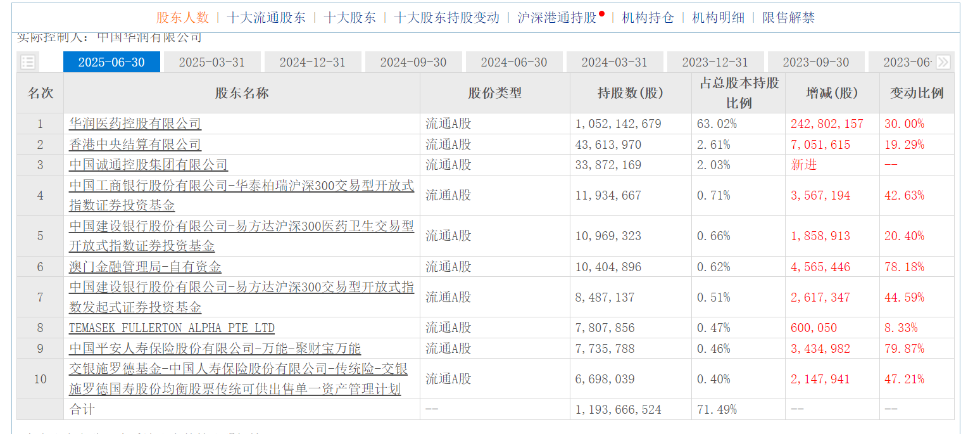
Task: Go to 限售解禁 tab
Action: point(788,18)
